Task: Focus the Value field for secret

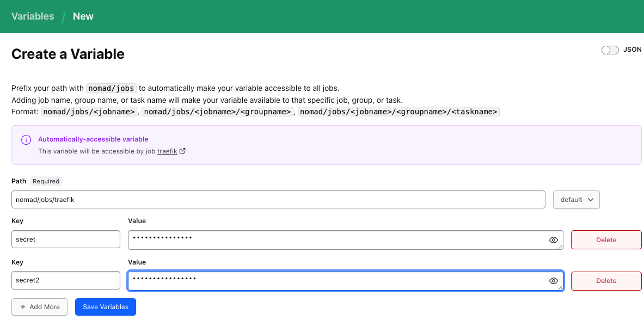Action: click(x=338, y=239)
